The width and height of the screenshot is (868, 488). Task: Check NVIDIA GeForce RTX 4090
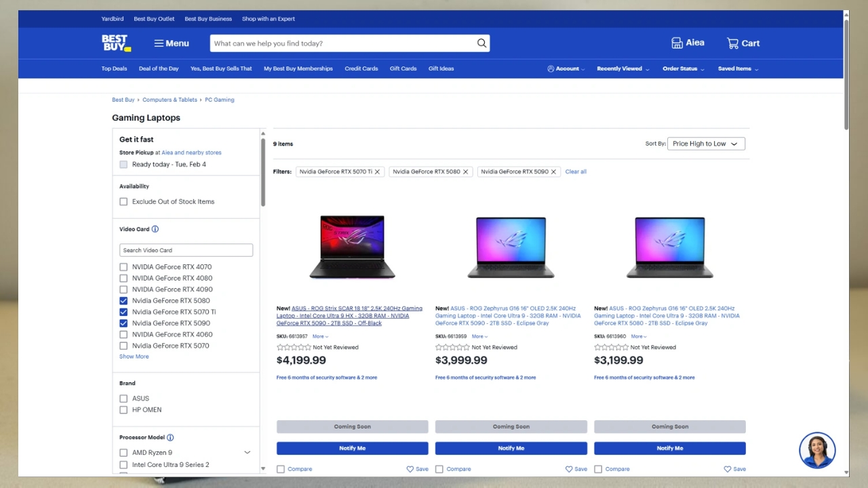click(x=123, y=289)
